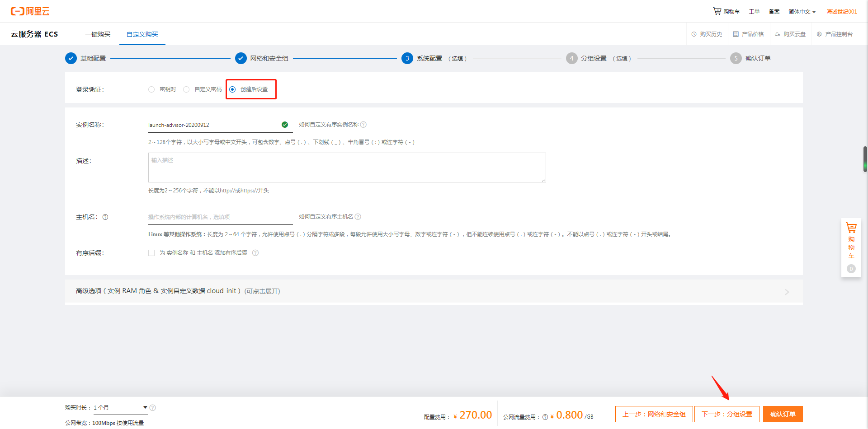Click step 4 number circle
868x429 pixels.
(572, 58)
